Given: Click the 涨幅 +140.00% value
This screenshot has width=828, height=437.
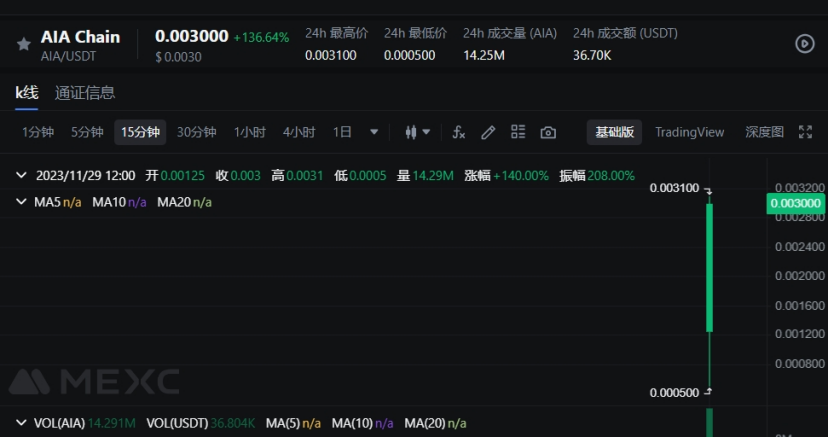Looking at the screenshot, I should tap(521, 175).
